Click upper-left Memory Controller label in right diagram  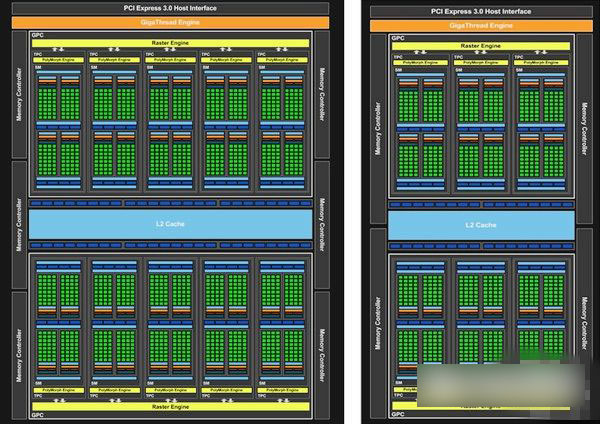coord(378,130)
